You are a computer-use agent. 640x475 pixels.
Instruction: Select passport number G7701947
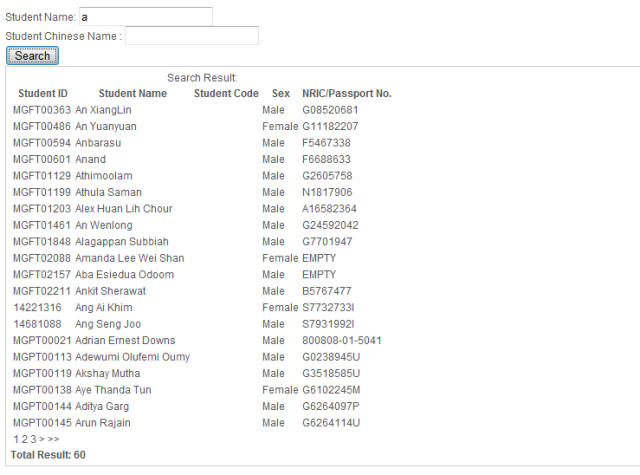[327, 242]
